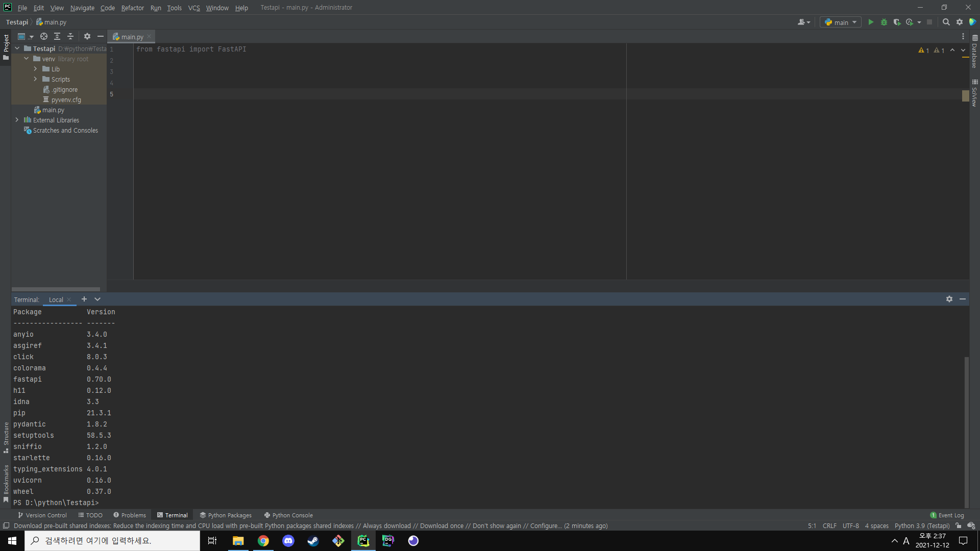The image size is (980, 551).
Task: Switch to Python Packages tab
Action: point(226,515)
